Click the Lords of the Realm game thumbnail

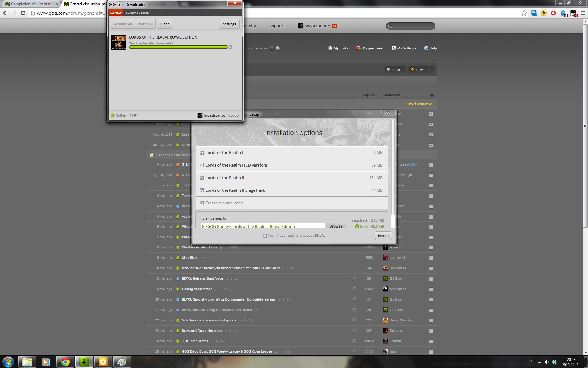119,42
